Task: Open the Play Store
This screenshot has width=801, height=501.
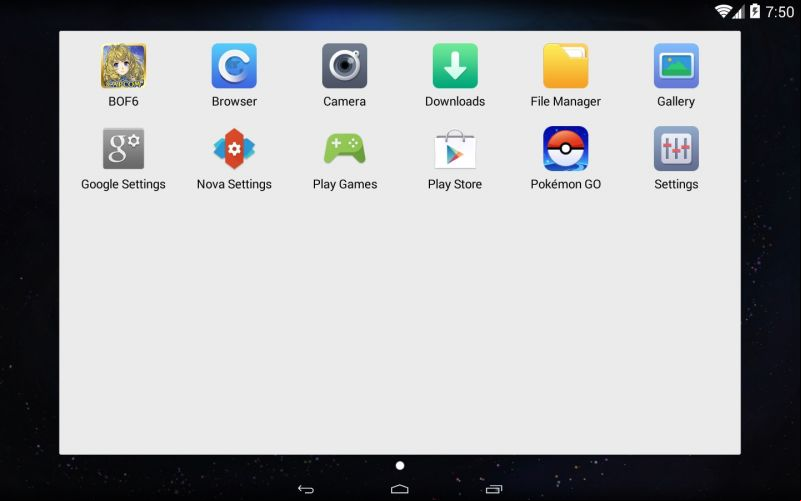Action: point(455,149)
